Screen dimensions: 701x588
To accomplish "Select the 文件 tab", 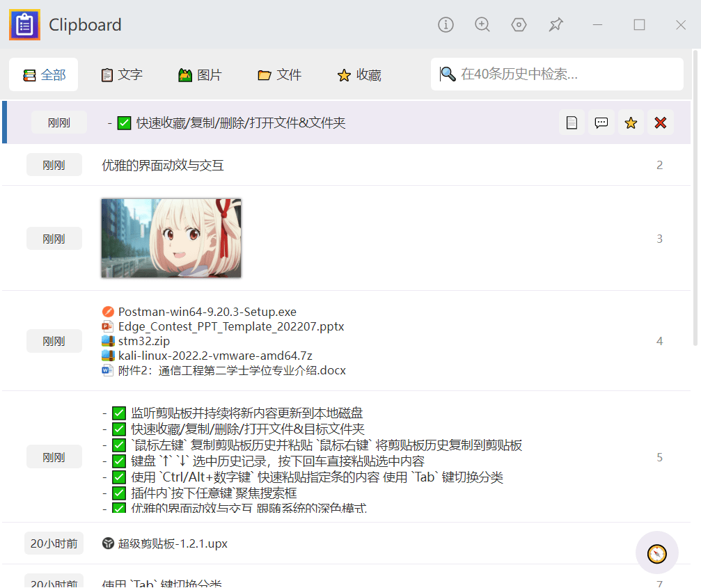I will click(x=279, y=75).
